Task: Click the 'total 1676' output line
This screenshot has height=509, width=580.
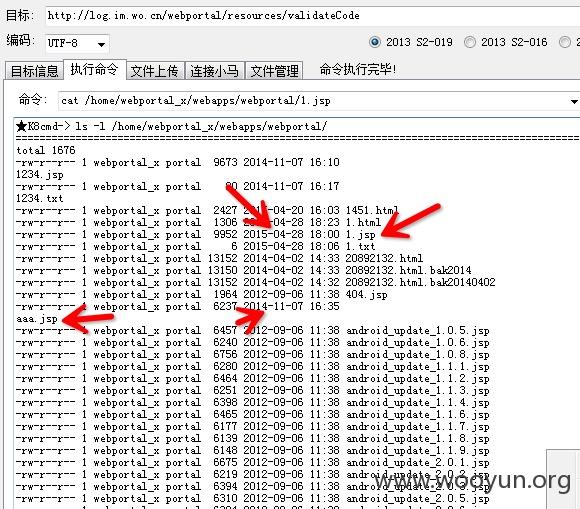Action: click(x=46, y=150)
